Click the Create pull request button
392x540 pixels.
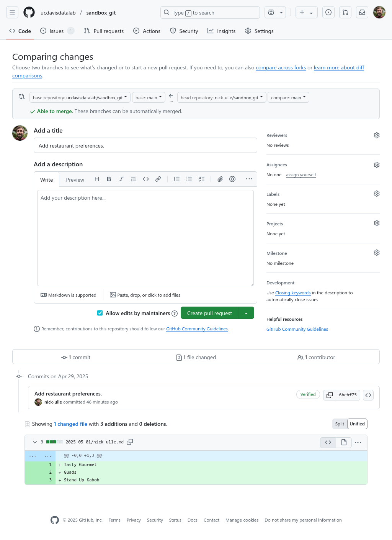pyautogui.click(x=209, y=313)
